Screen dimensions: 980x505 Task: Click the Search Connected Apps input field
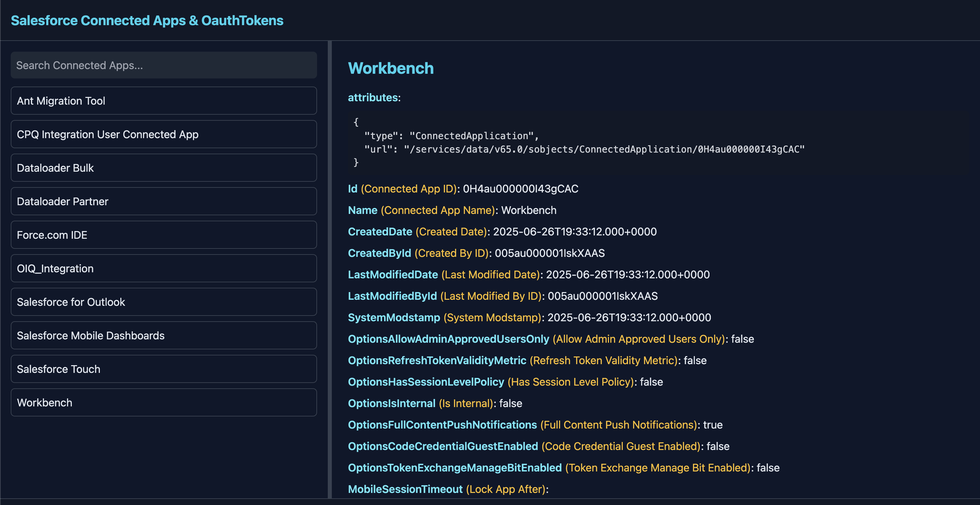[164, 65]
